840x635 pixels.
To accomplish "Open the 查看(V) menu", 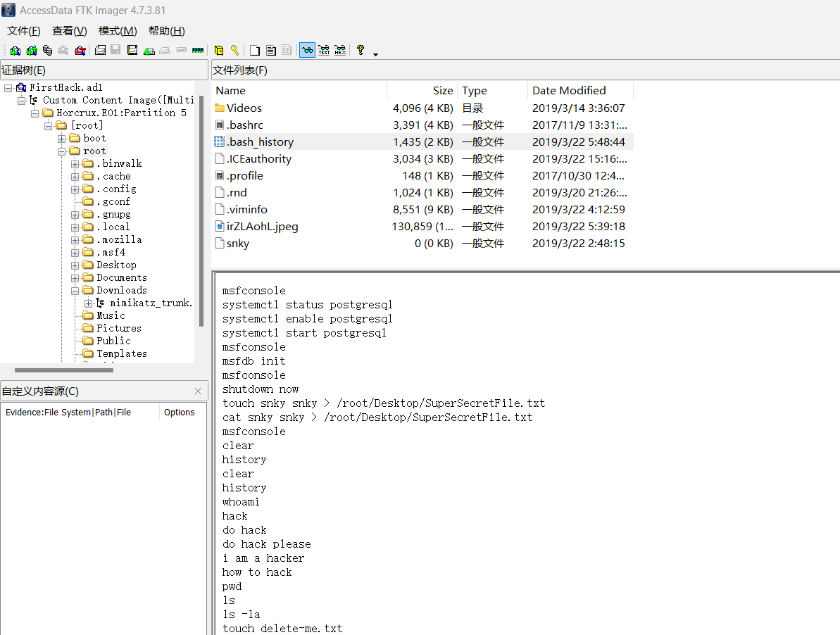I will 70,31.
